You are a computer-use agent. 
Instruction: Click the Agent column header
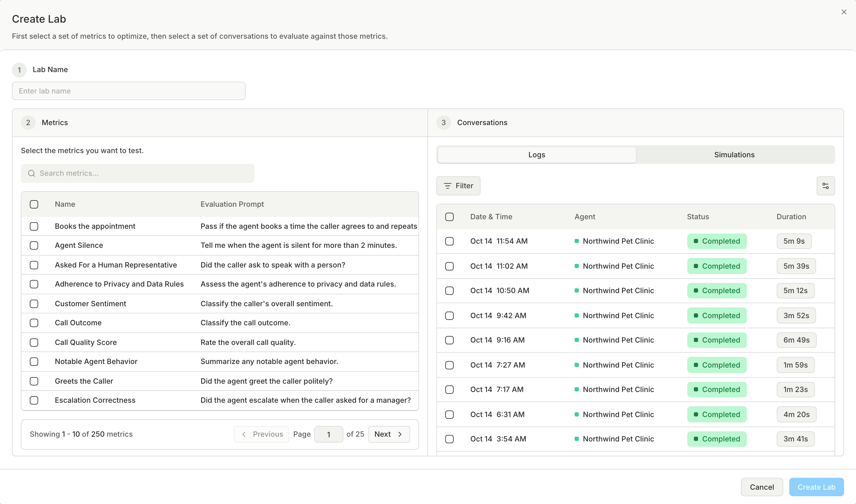(584, 217)
